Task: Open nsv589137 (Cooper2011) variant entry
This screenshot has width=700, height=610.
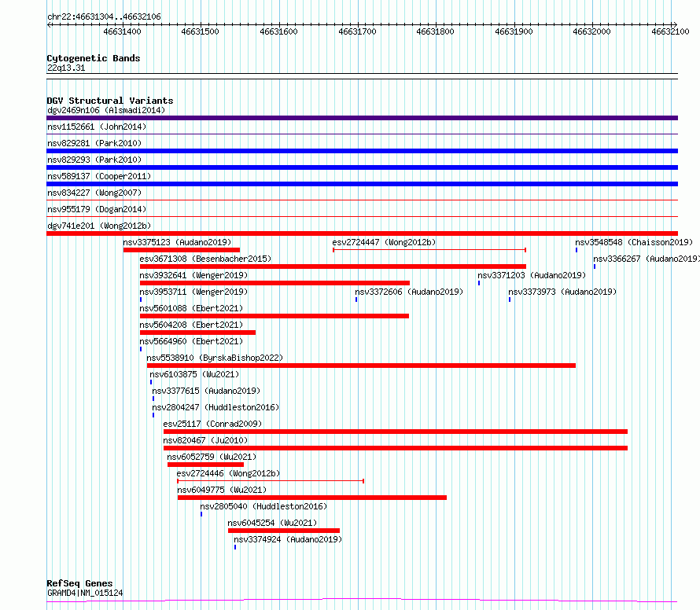Action: 99,176
